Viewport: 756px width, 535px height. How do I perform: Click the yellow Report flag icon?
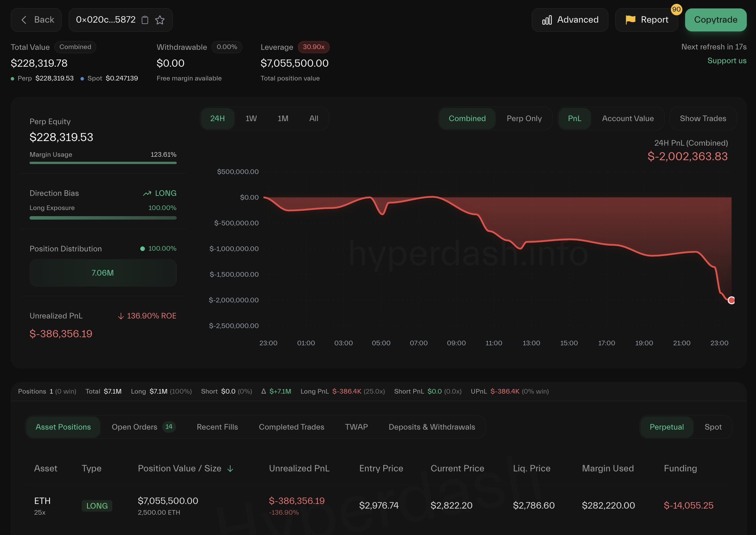pyautogui.click(x=630, y=20)
